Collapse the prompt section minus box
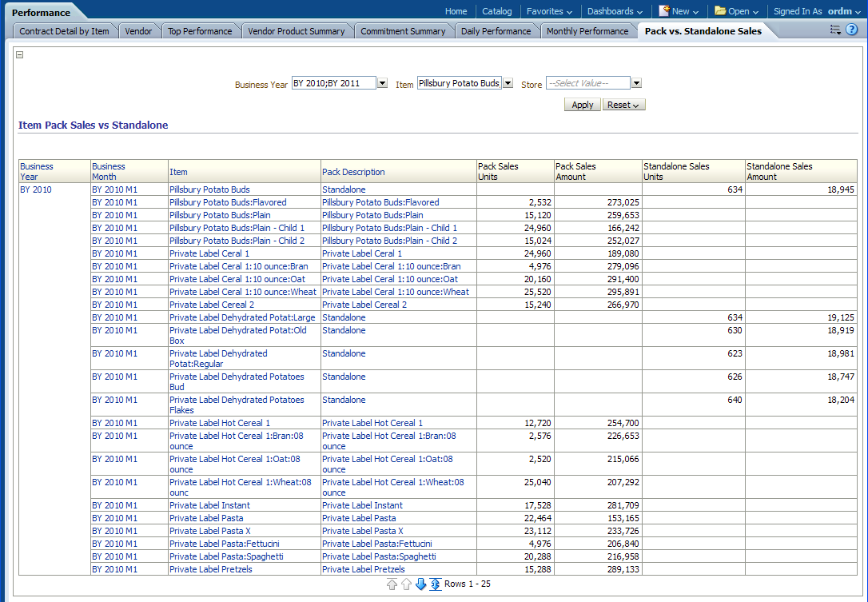Image resolution: width=868 pixels, height=602 pixels. click(20, 55)
